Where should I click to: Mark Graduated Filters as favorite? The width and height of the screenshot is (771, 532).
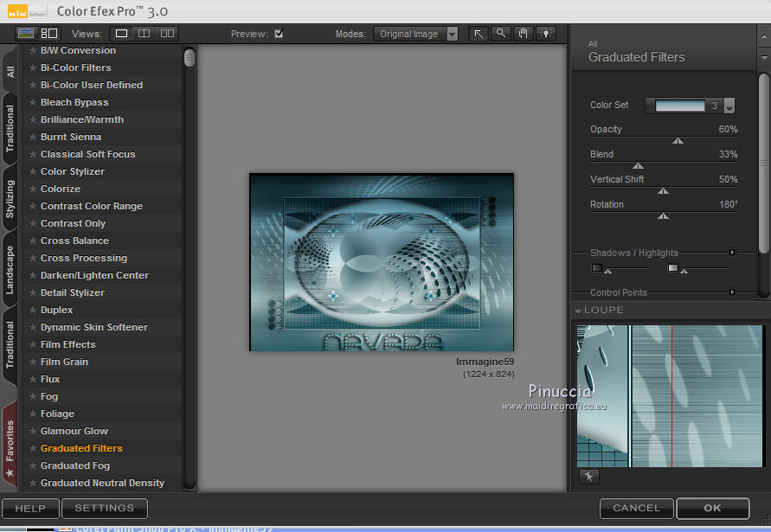pyautogui.click(x=33, y=448)
